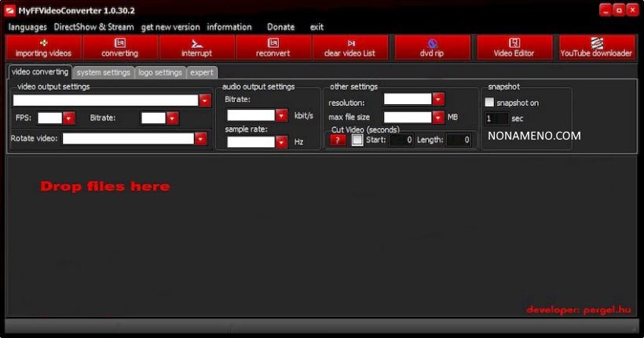Image resolution: width=644 pixels, height=338 pixels.
Task: Clear the video list via toolbar icon
Action: tap(349, 43)
